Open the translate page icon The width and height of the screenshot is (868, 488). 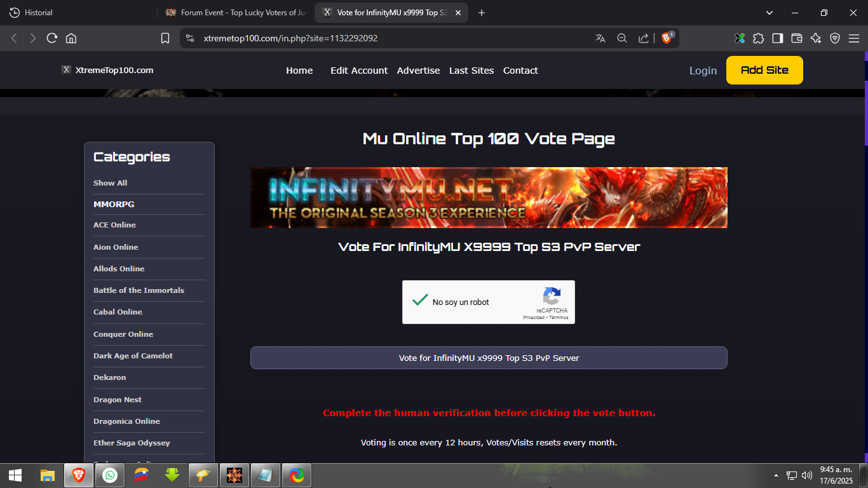coord(600,38)
